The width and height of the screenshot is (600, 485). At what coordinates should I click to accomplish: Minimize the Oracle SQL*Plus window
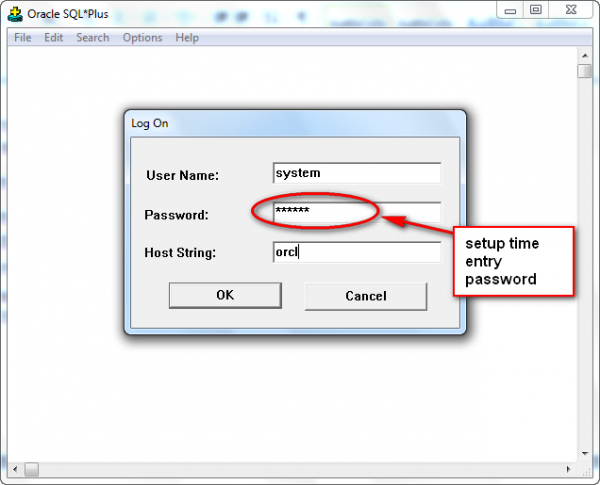[510, 11]
